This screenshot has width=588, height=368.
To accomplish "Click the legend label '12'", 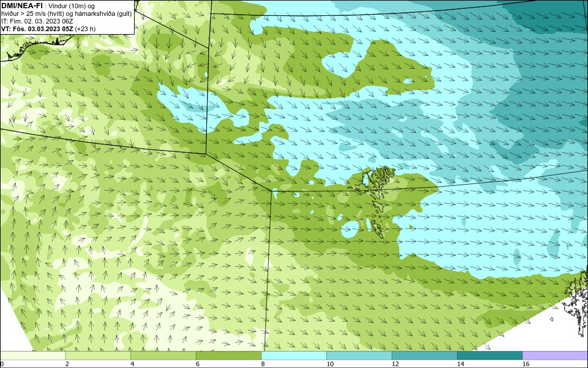I will pyautogui.click(x=395, y=364).
